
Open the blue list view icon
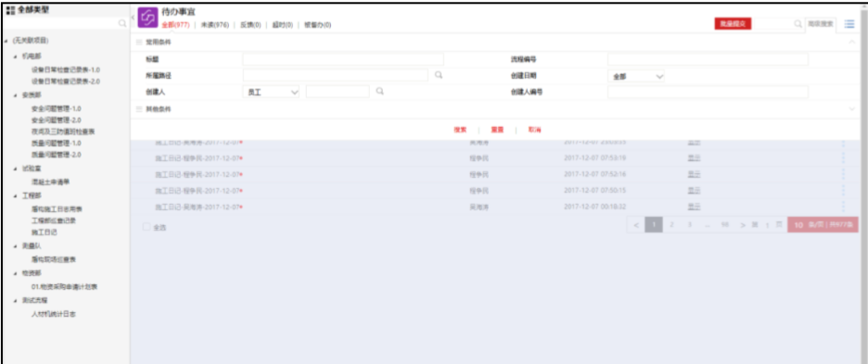click(x=849, y=24)
